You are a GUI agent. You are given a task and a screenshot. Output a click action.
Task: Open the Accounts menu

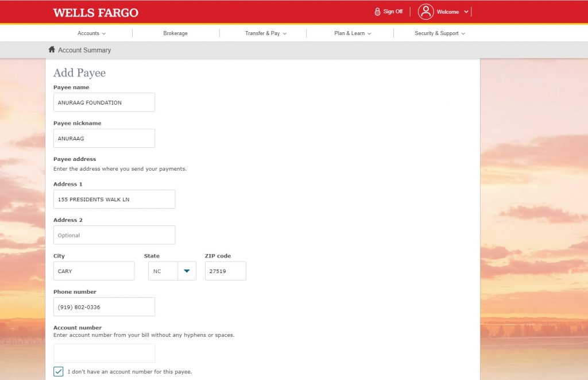[91, 33]
